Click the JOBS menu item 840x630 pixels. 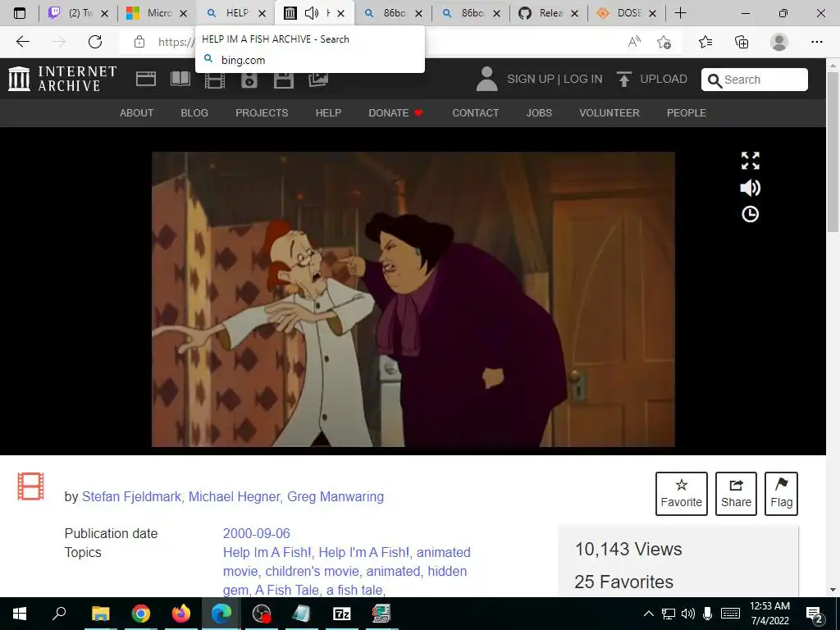point(539,113)
